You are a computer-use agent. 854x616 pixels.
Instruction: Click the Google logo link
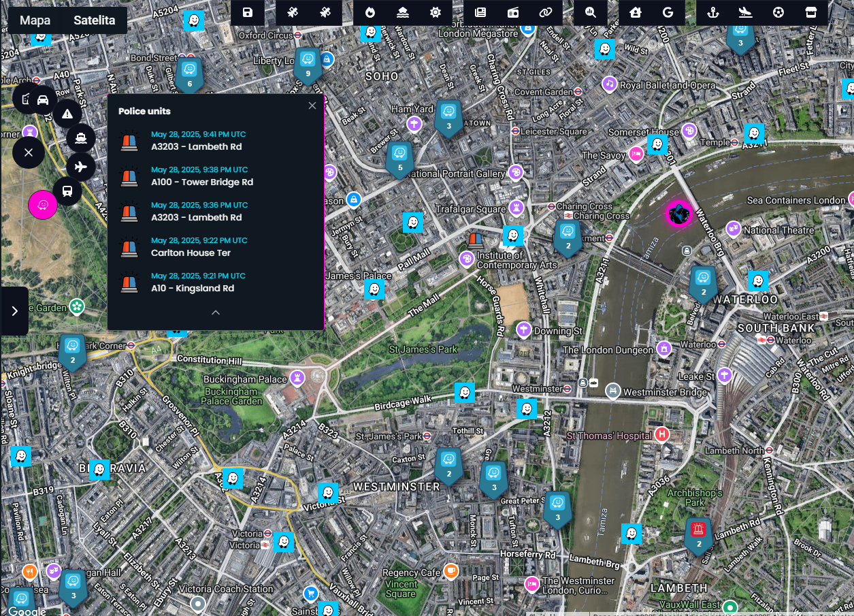27,611
